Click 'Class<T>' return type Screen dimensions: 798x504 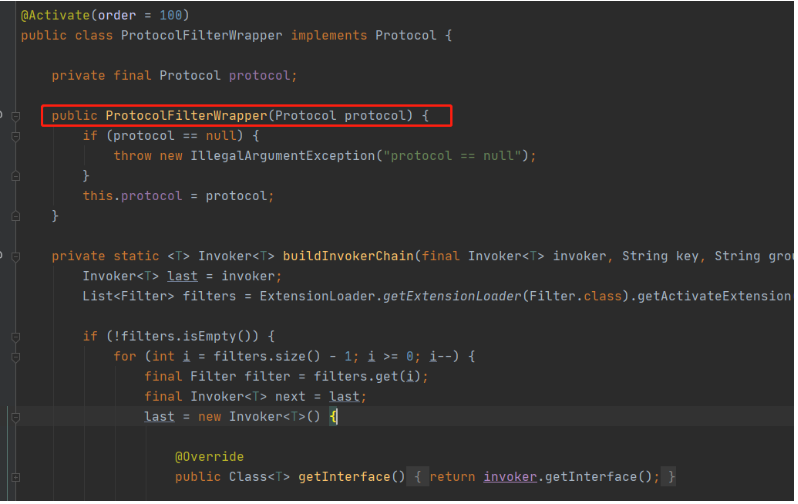pos(259,478)
